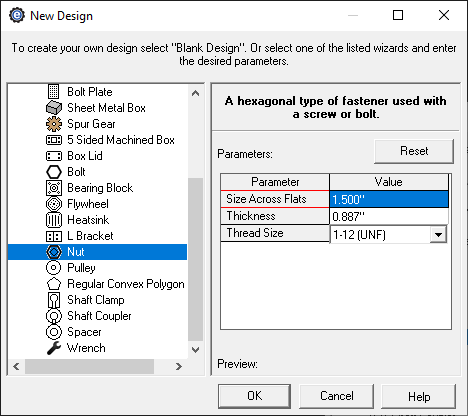The image size is (468, 416).
Task: Maximize the New Design window
Action: pyautogui.click(x=398, y=15)
